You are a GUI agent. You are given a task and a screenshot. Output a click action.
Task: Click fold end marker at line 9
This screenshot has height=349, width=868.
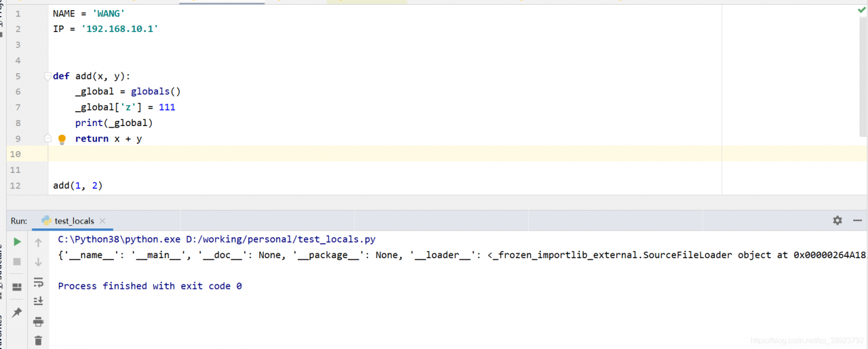[x=47, y=138]
